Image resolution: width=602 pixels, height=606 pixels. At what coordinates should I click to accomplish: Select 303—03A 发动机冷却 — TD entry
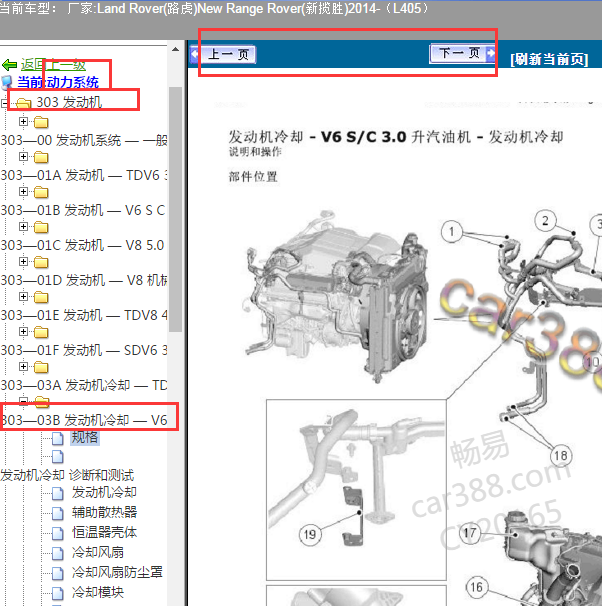[83, 385]
